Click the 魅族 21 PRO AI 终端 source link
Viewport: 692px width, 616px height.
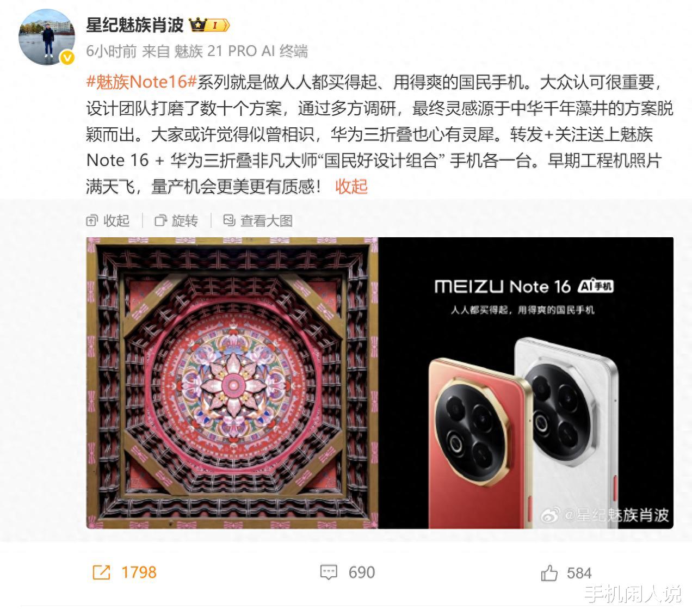coord(241,51)
